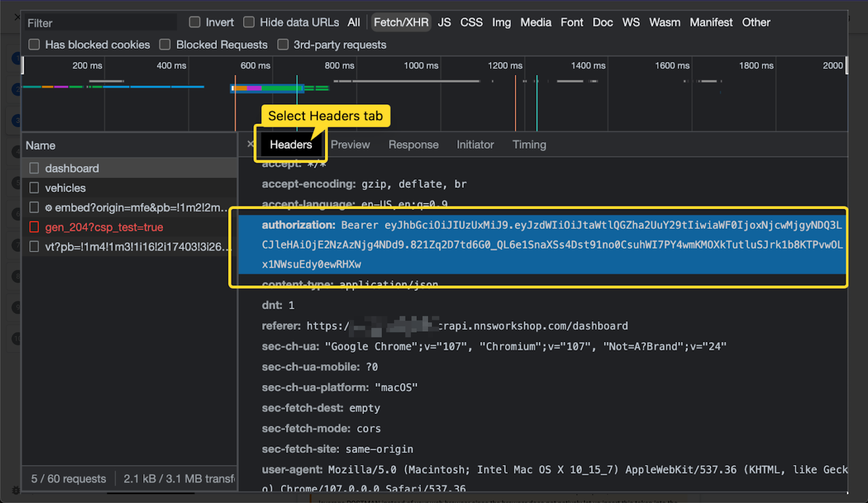Filter by Manifest requests
Viewport: 868px width, 503px height.
(711, 22)
